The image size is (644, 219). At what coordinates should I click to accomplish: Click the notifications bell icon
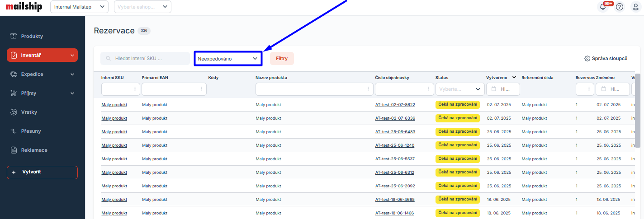603,7
